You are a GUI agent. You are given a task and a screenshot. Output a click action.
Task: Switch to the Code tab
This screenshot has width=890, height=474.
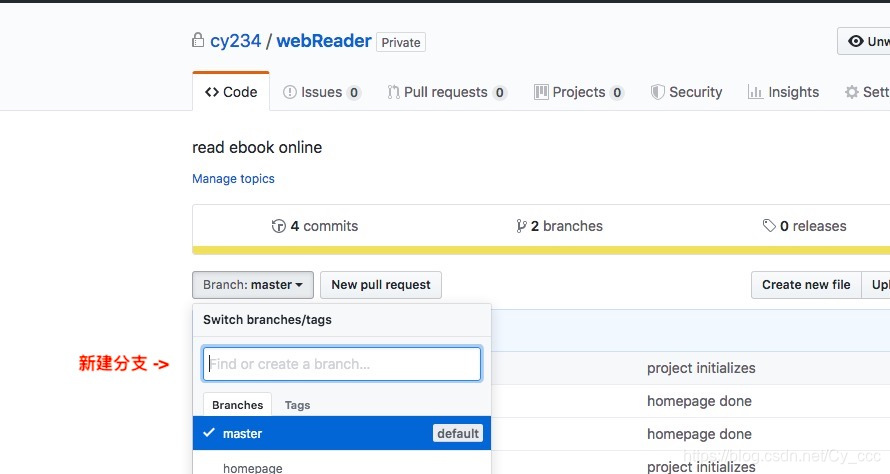pos(231,91)
